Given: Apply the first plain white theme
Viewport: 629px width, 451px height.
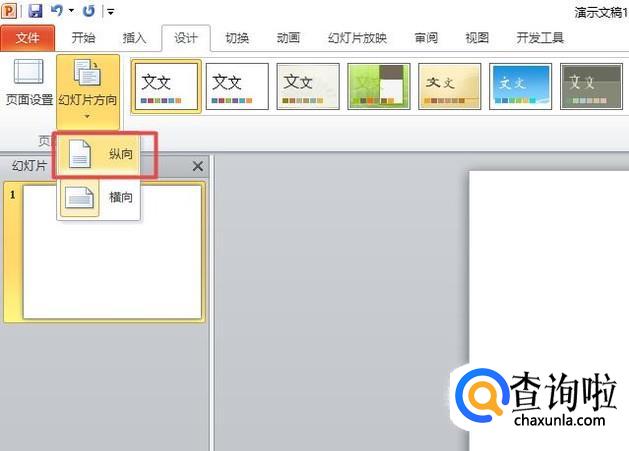Looking at the screenshot, I should tap(166, 85).
